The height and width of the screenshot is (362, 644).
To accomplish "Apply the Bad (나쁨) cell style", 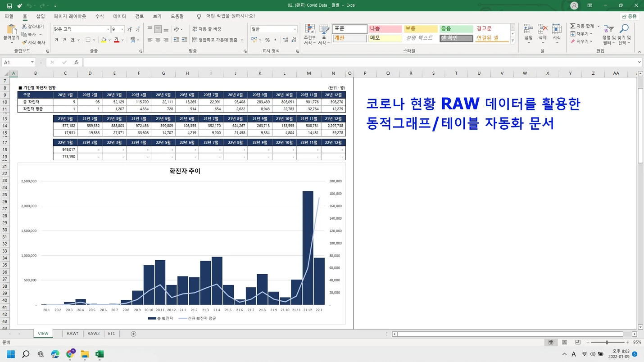I will pos(385,29).
